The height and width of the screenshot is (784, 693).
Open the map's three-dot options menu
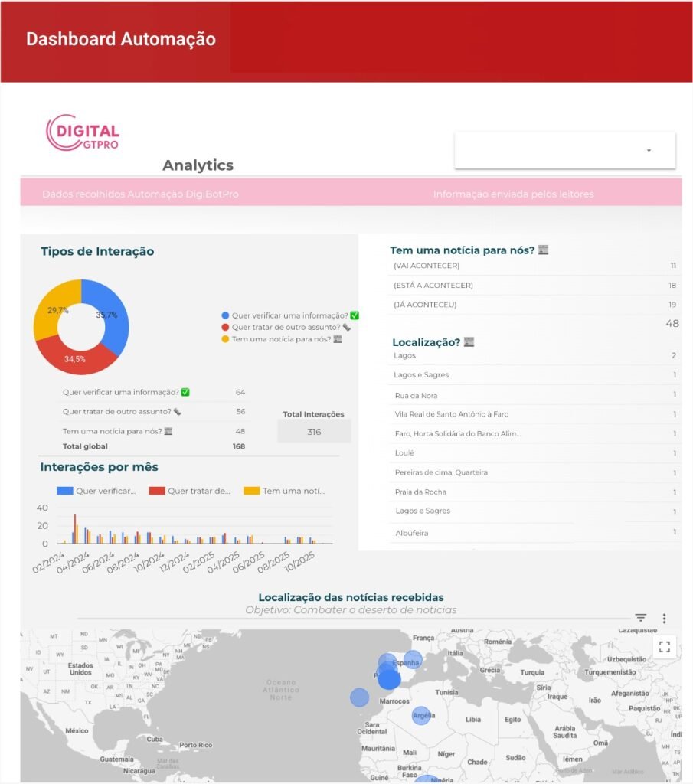click(x=664, y=618)
